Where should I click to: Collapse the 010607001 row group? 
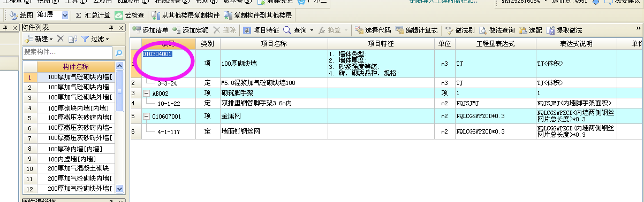[147, 116]
